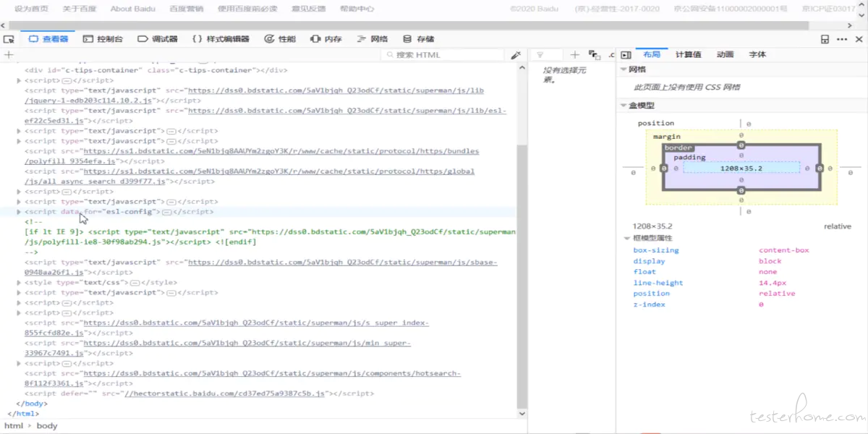Open the devtools more options menu

(x=841, y=39)
